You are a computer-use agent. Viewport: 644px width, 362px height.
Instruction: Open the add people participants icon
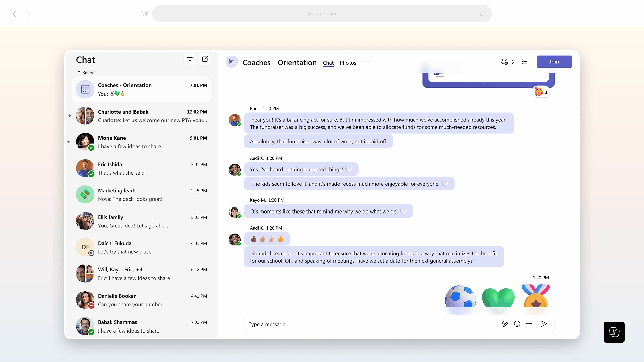(504, 62)
